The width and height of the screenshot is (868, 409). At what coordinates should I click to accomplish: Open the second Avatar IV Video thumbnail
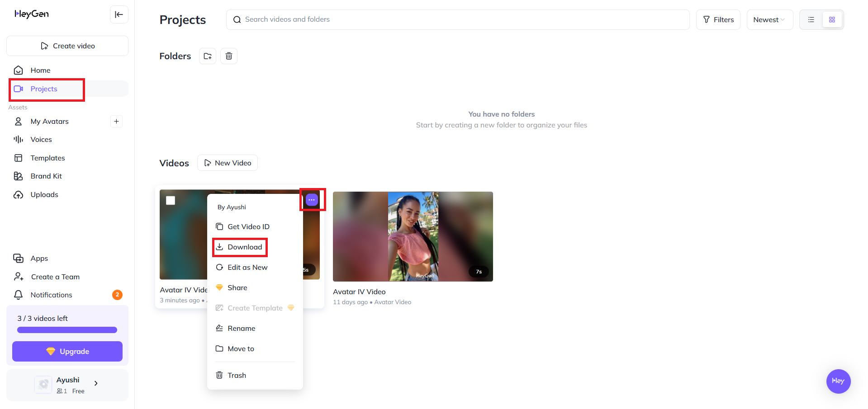(413, 237)
